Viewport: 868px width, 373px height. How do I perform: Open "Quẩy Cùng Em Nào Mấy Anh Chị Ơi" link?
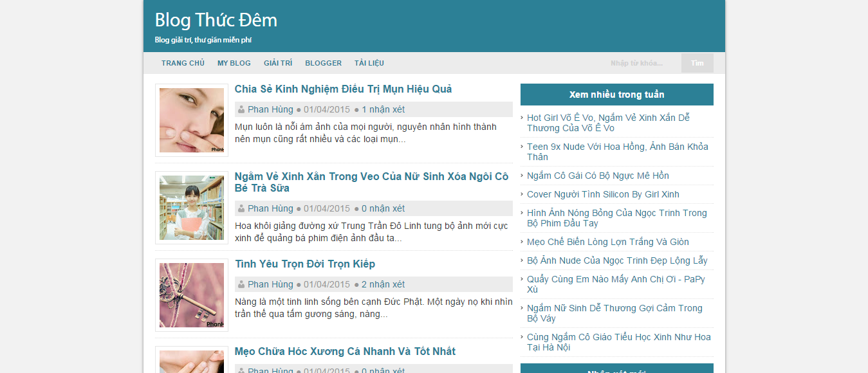pos(616,284)
